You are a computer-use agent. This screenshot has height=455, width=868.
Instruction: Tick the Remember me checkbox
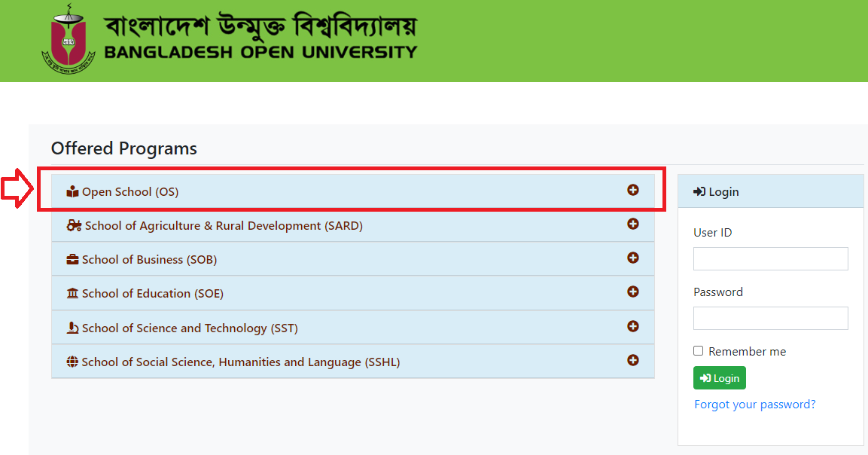[x=698, y=351]
